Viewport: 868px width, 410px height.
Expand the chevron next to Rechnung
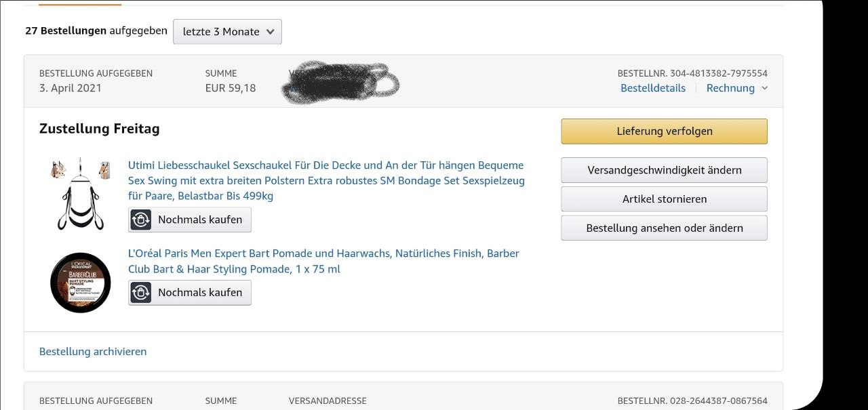point(765,88)
